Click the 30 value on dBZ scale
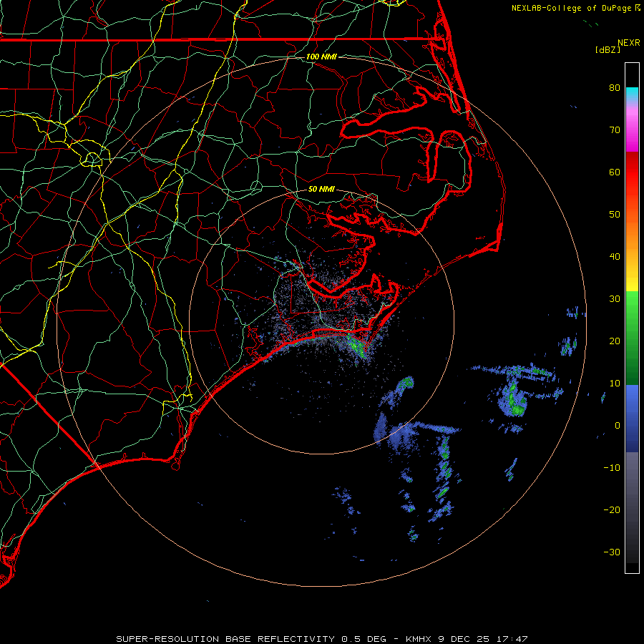 pyautogui.click(x=615, y=299)
